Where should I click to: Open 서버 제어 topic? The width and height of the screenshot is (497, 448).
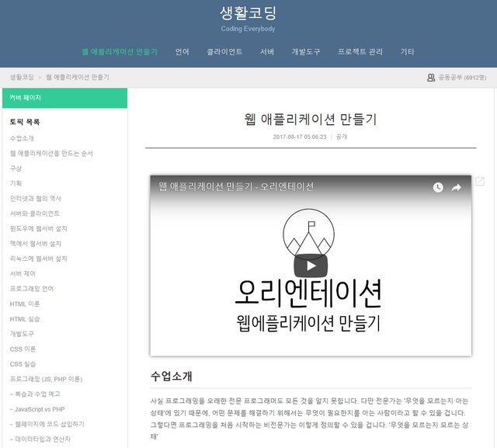23,274
